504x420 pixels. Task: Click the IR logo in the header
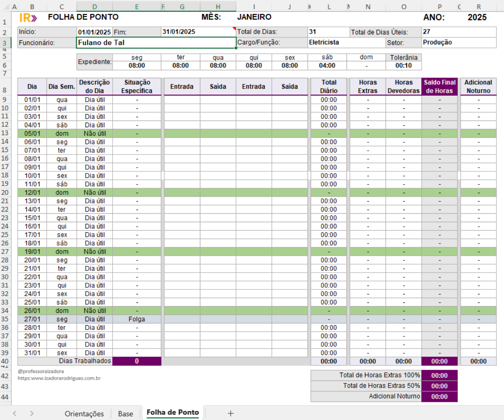[28, 18]
